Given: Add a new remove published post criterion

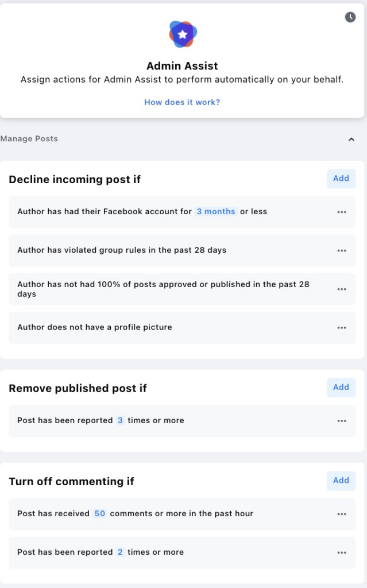Looking at the screenshot, I should point(341,387).
